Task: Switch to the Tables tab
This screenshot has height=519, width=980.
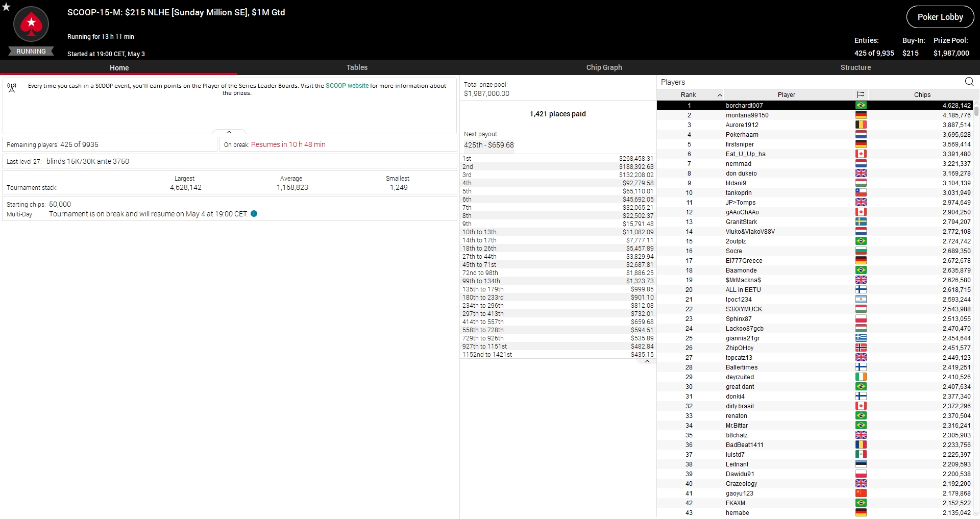Action: pyautogui.click(x=357, y=67)
